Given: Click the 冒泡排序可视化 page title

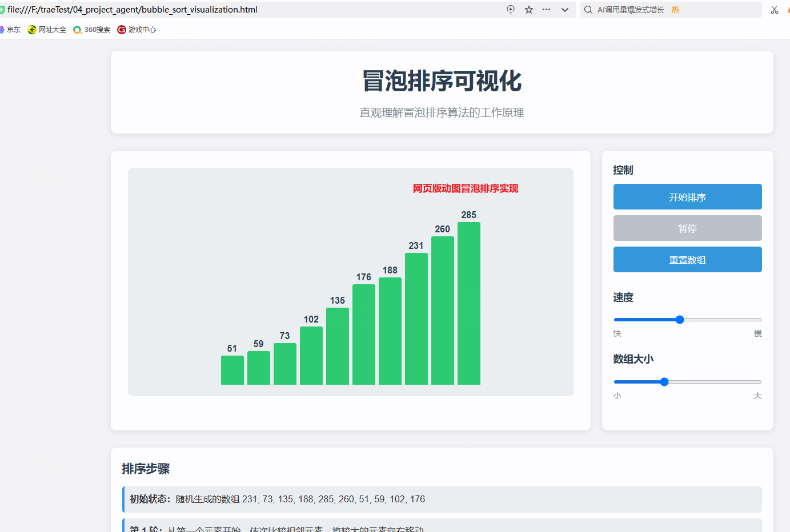Looking at the screenshot, I should click(x=442, y=80).
